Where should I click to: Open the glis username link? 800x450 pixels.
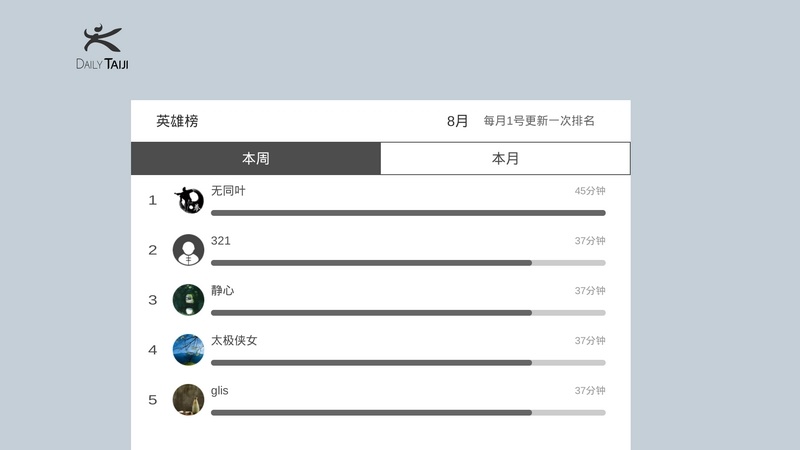point(220,390)
